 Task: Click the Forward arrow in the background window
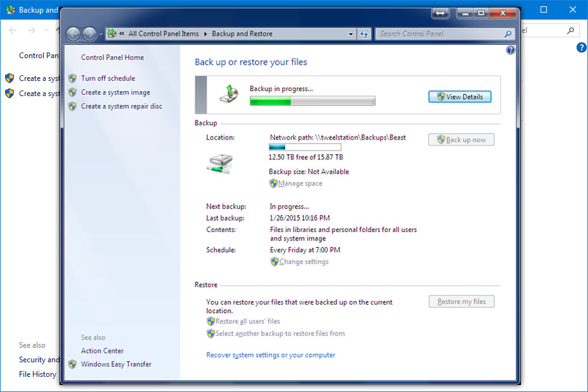(32, 30)
